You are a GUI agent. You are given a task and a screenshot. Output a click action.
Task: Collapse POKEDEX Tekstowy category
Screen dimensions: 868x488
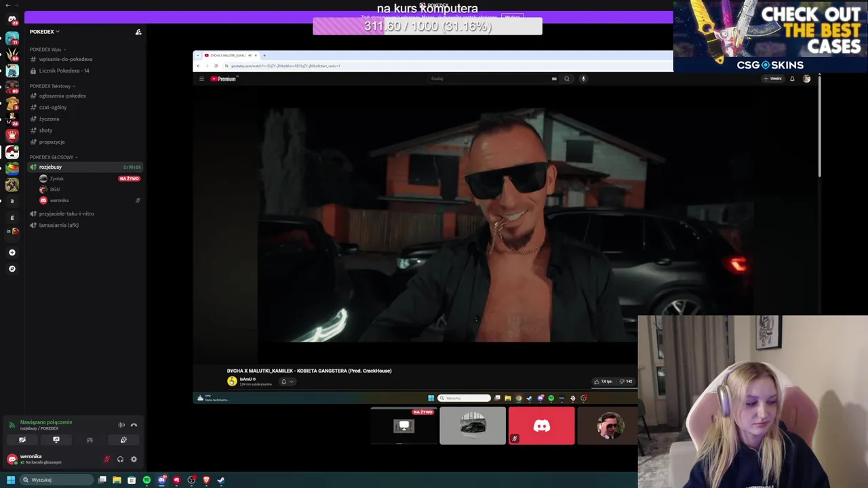[52, 86]
